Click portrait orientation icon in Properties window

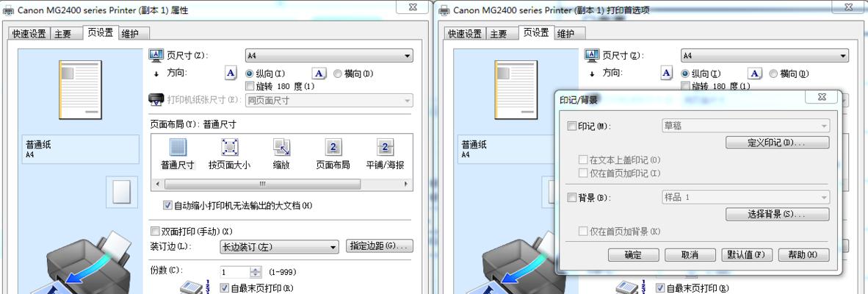231,73
